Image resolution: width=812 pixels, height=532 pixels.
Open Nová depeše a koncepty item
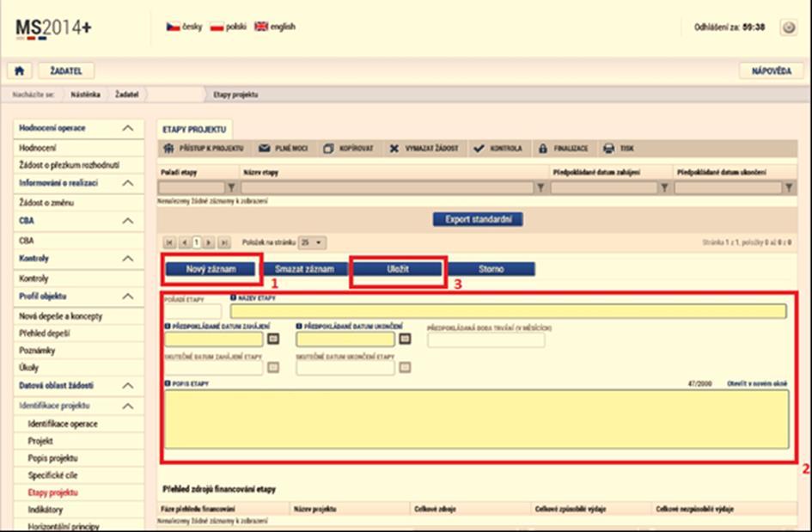(61, 316)
